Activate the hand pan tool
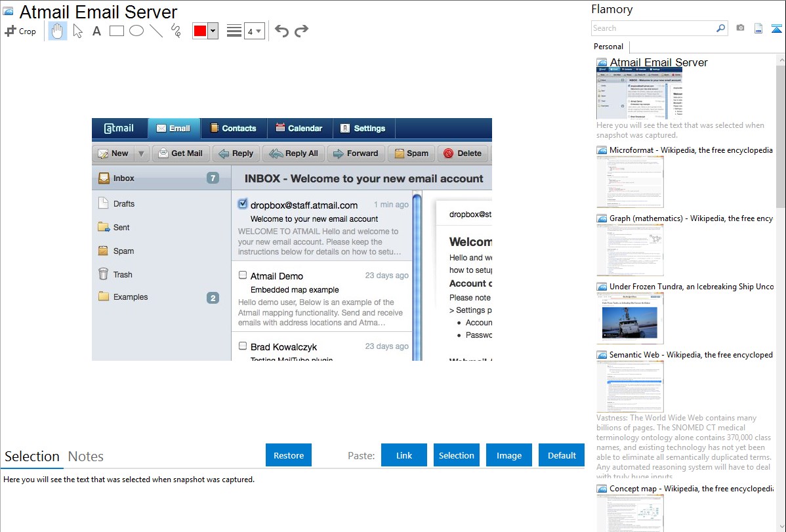This screenshot has width=786, height=532. 57,31
